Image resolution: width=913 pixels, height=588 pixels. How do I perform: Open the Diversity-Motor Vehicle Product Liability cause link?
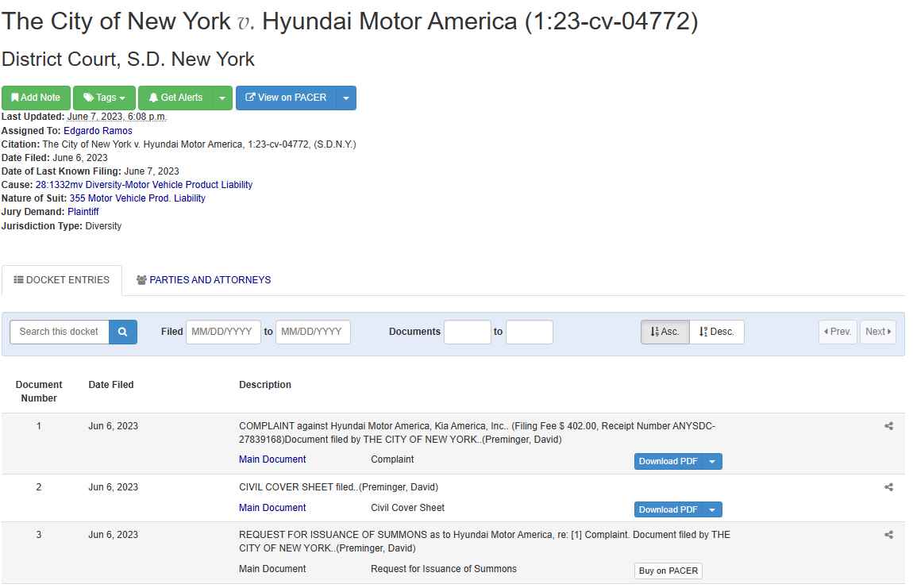[x=144, y=185]
